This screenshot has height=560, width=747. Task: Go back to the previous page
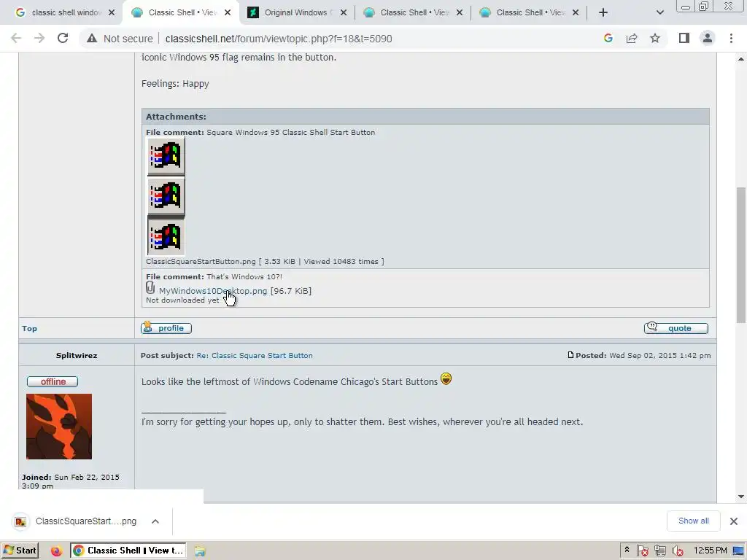pos(16,38)
